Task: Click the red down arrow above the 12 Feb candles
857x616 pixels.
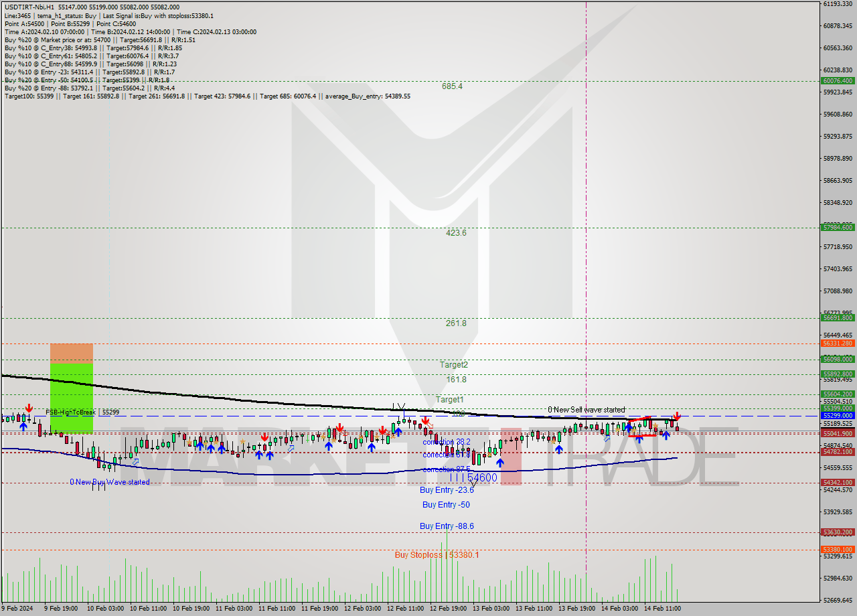Action: [426, 420]
